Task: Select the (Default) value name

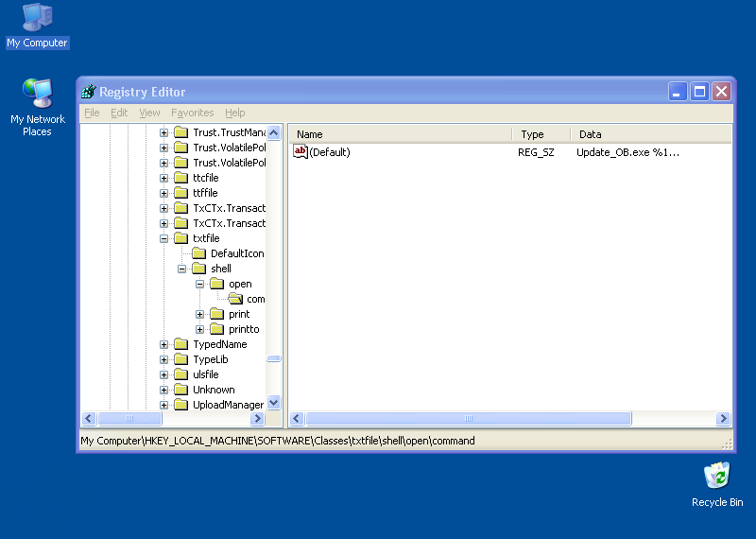Action: tap(330, 152)
